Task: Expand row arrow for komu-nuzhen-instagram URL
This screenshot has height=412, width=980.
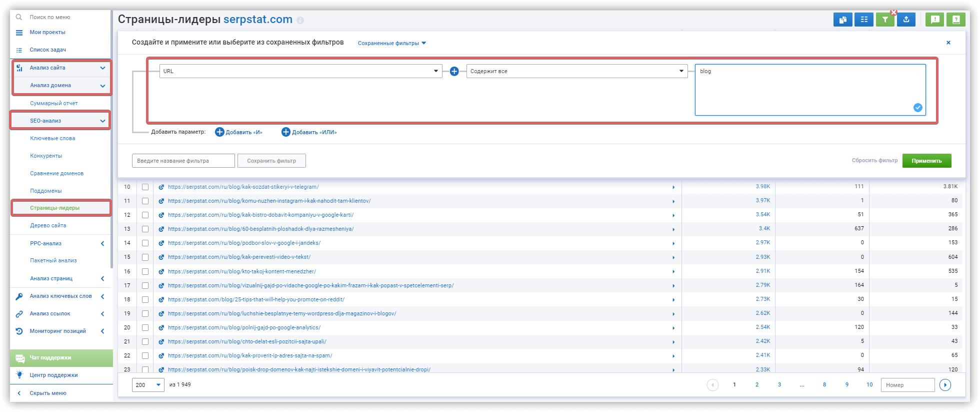Action: click(x=673, y=201)
